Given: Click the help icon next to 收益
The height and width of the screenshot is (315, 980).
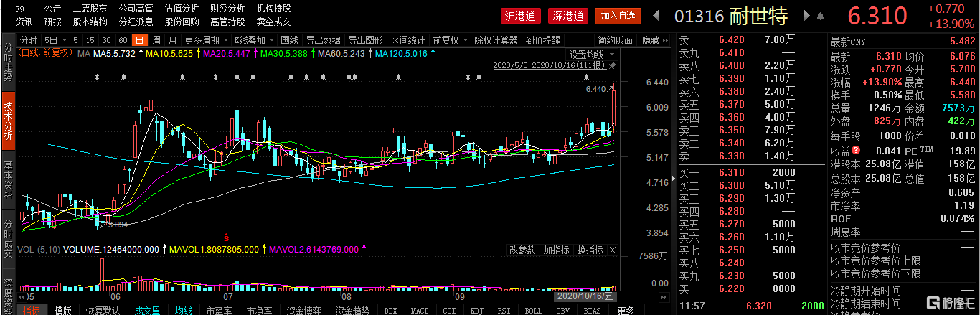Looking at the screenshot, I should click(x=857, y=151).
